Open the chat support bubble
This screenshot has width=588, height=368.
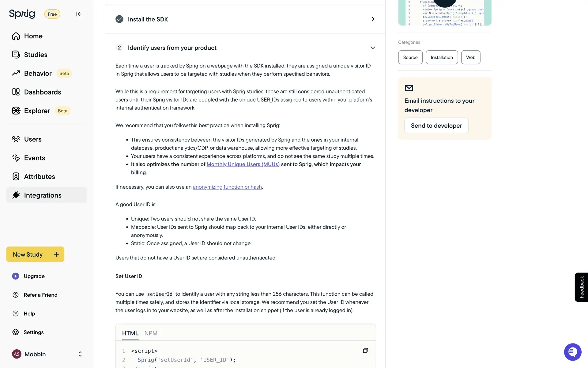[572, 352]
